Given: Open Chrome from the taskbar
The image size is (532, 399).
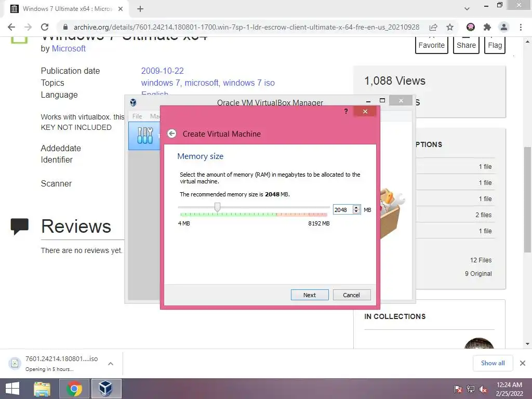Looking at the screenshot, I should (74, 389).
